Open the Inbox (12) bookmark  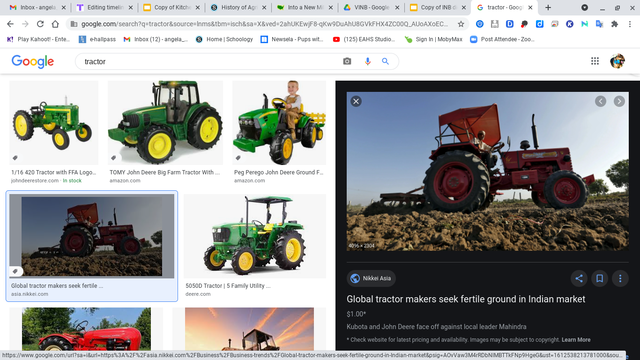tap(156, 39)
